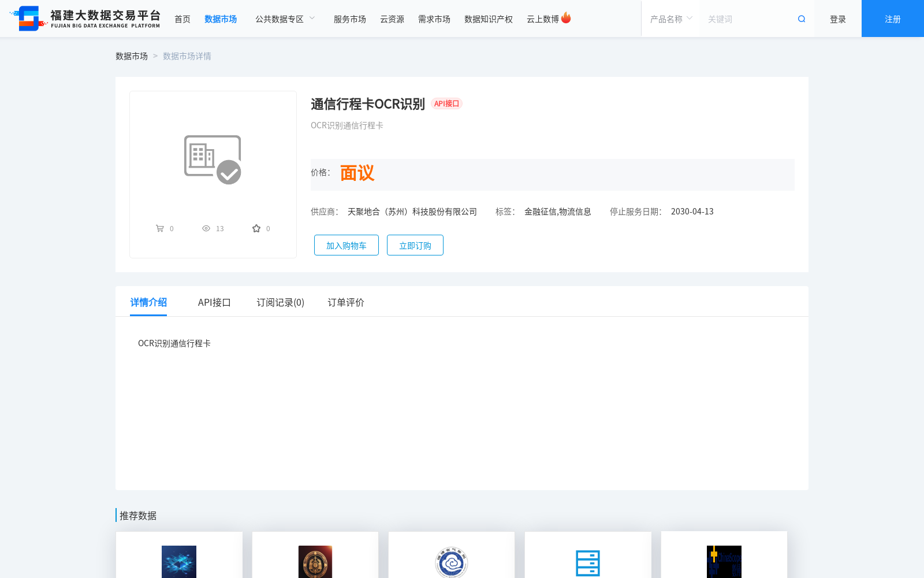The image size is (924, 578).
Task: Open 数据市场 navigation item
Action: 221,19
